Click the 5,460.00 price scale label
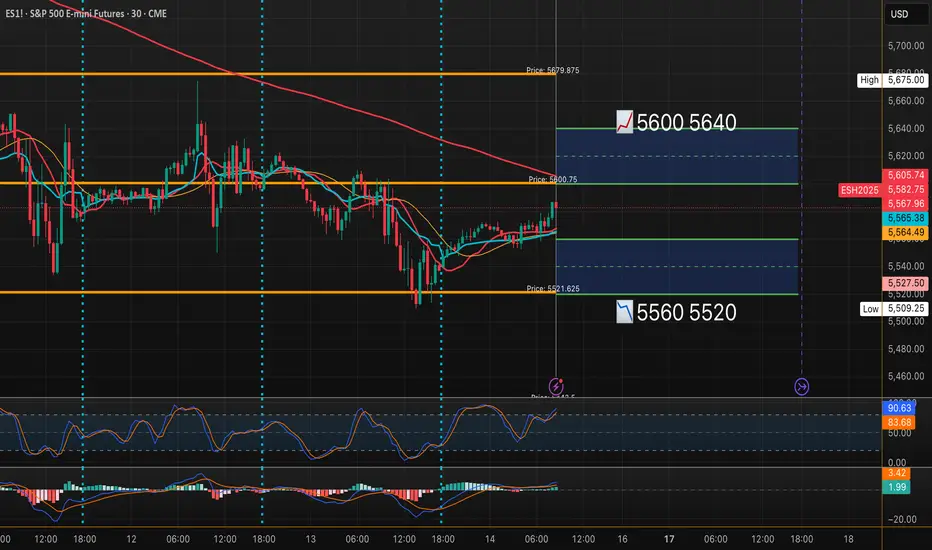Image resolution: width=932 pixels, height=550 pixels. tap(906, 376)
